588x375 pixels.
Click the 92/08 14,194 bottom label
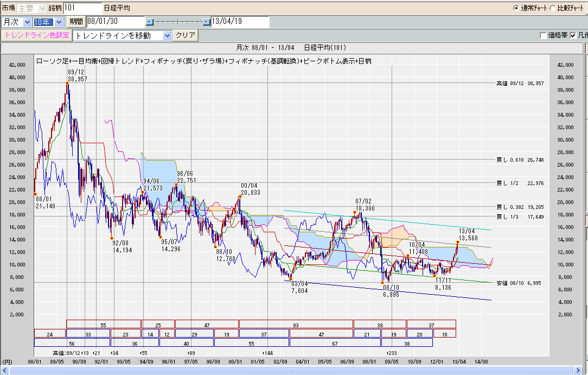(122, 246)
